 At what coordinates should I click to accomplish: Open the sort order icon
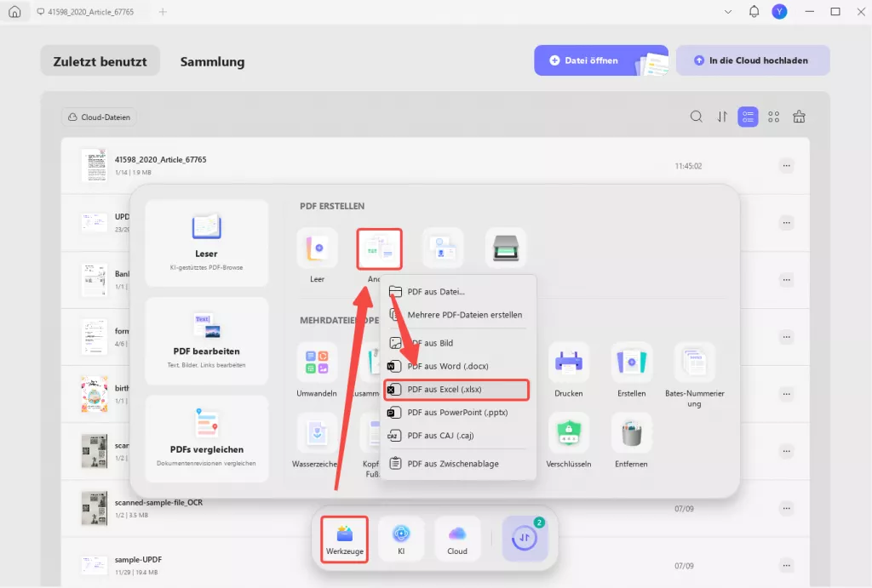pos(722,117)
